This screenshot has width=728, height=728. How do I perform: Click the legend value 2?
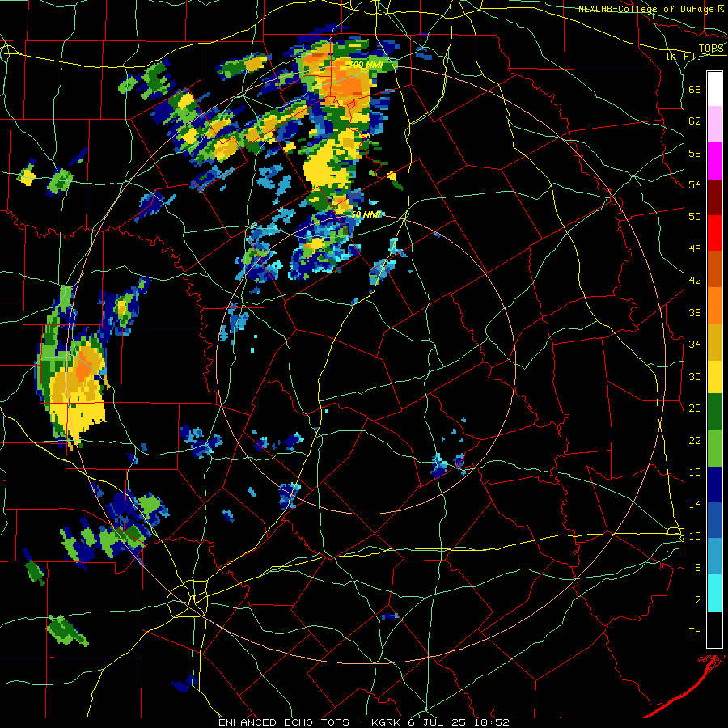698,600
